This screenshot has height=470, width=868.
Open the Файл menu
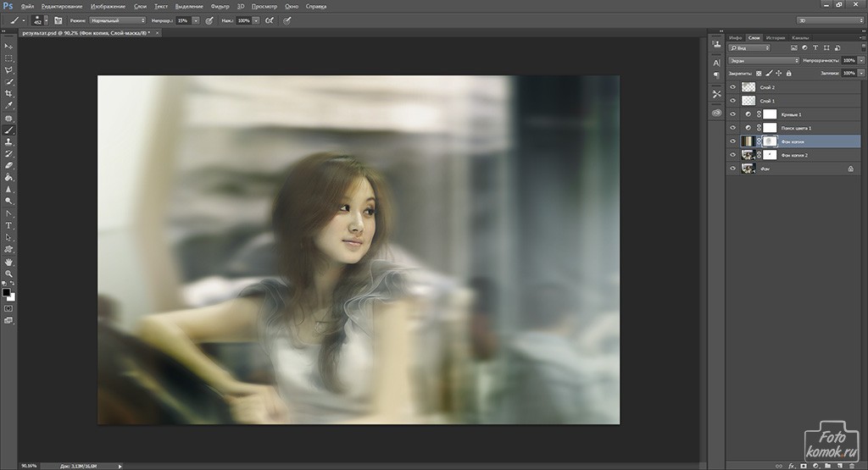tap(27, 6)
